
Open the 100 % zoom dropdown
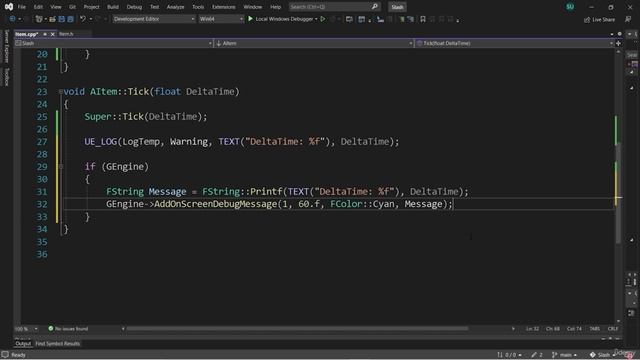tap(26, 329)
